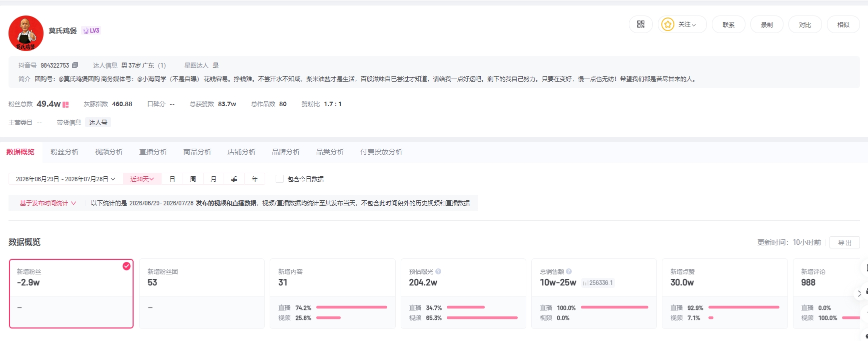Image resolution: width=868 pixels, height=341 pixels.
Task: Switch to the 品牌分析 tab
Action: 286,152
